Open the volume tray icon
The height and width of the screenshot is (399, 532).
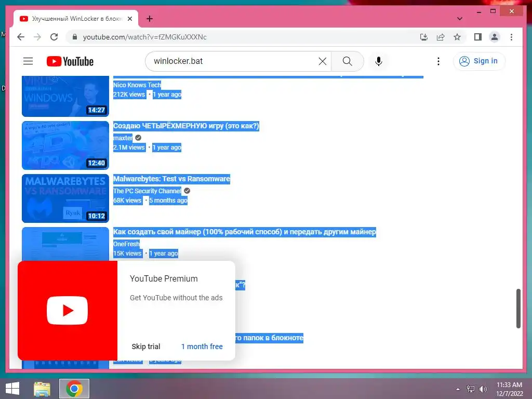pos(483,389)
